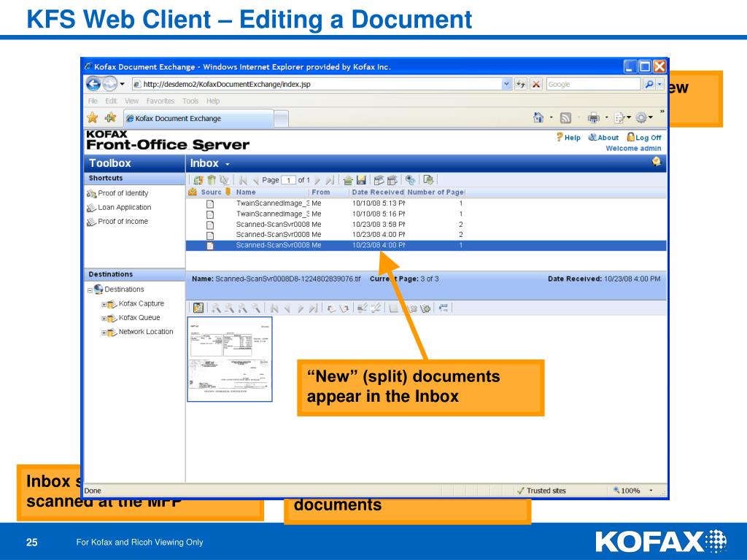The image size is (747, 560).
Task: Click the last icon in viewer toolbar
Action: tap(444, 308)
